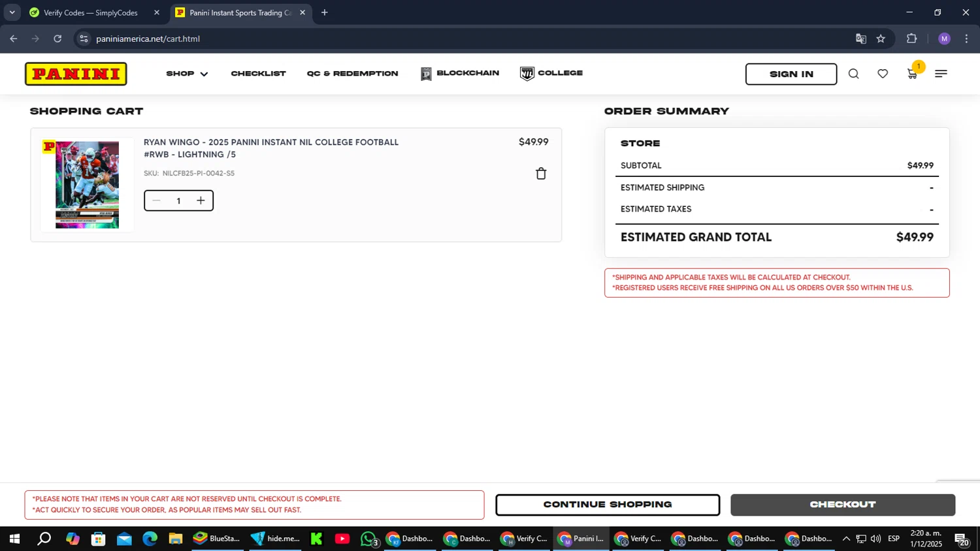Click the SUBTOTAL $49.99 value

point(920,166)
